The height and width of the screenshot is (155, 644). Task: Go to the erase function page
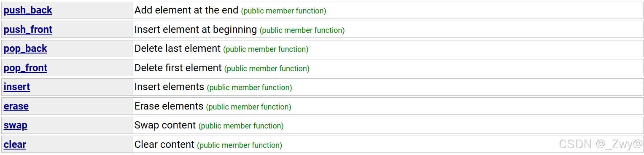16,106
